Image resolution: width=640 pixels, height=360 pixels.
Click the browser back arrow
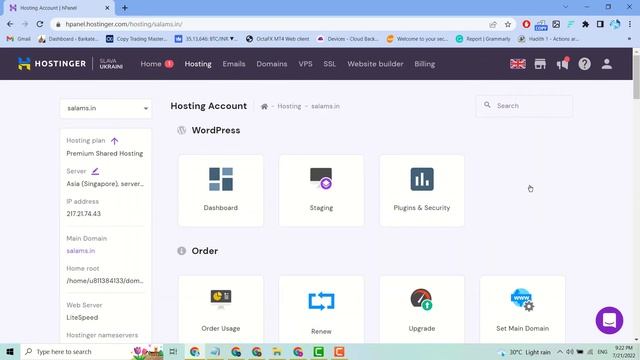pos(10,24)
